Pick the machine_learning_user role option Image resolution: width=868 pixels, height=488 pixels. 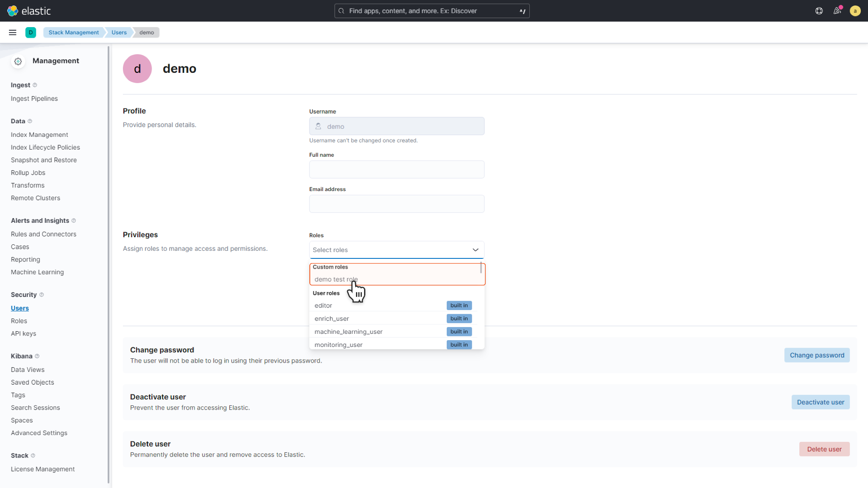[x=348, y=332]
